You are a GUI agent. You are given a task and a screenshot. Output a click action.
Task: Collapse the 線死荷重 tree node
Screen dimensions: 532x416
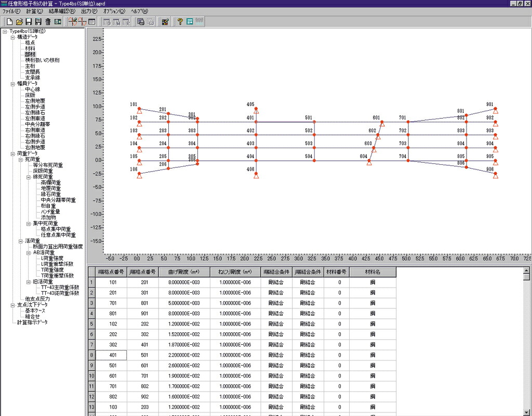click(29, 177)
